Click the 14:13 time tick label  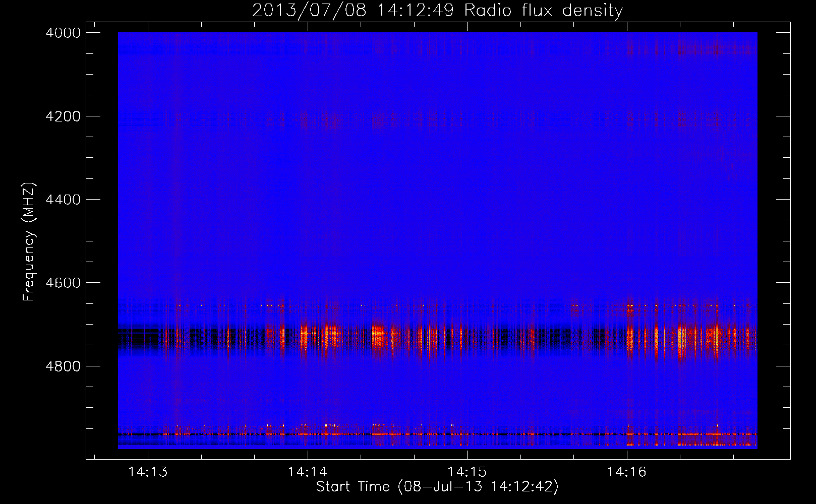pyautogui.click(x=148, y=472)
